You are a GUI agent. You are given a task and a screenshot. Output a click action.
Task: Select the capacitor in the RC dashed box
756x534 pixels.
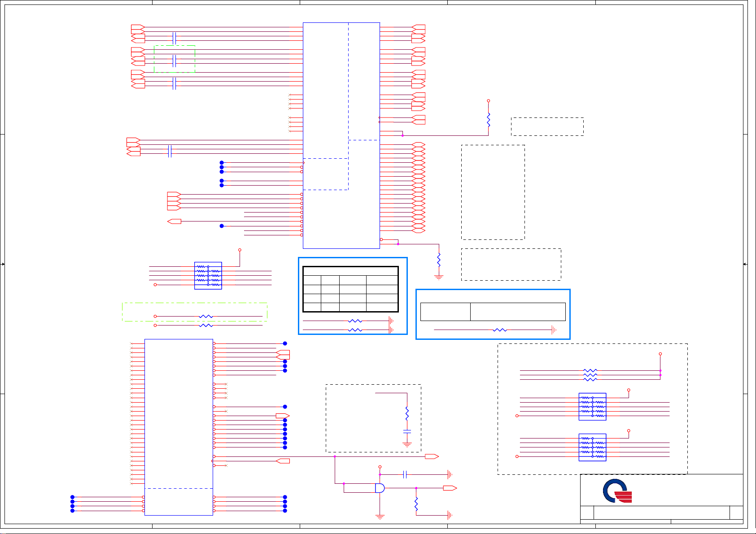[407, 431]
